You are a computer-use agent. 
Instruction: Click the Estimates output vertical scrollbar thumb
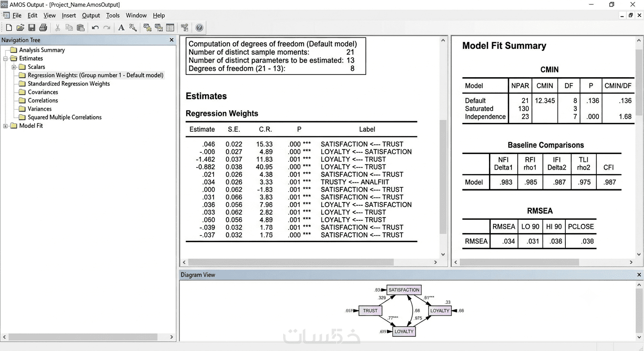pos(443,177)
